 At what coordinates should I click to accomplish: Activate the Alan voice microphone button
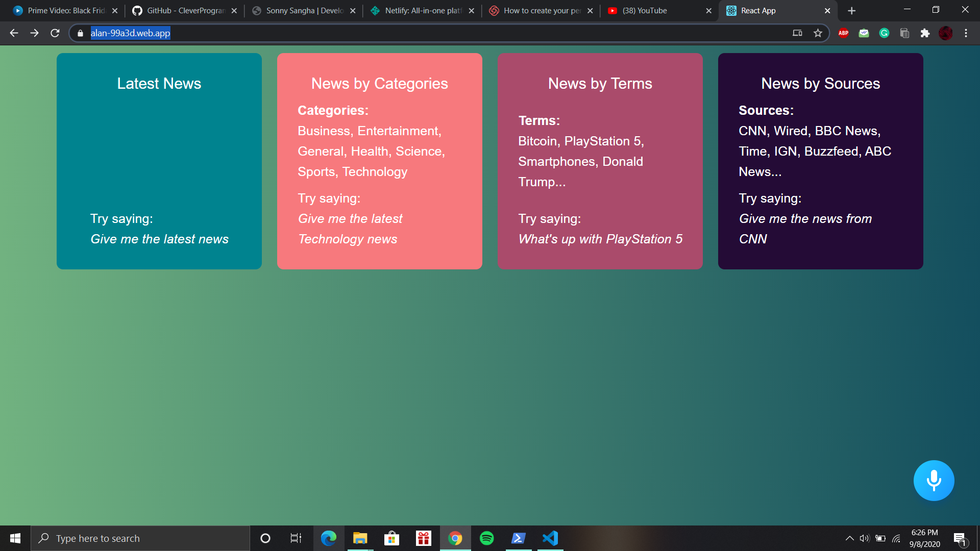pos(934,481)
